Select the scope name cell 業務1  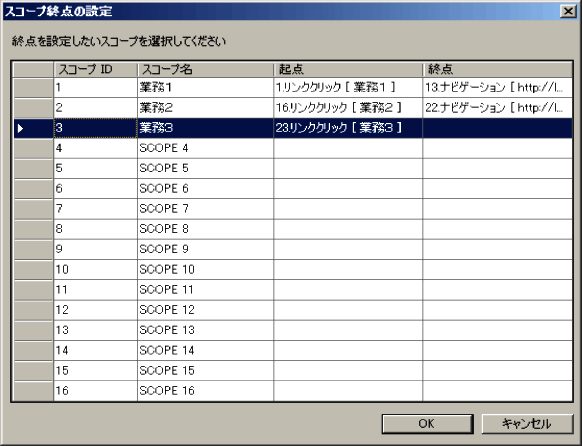(206, 88)
